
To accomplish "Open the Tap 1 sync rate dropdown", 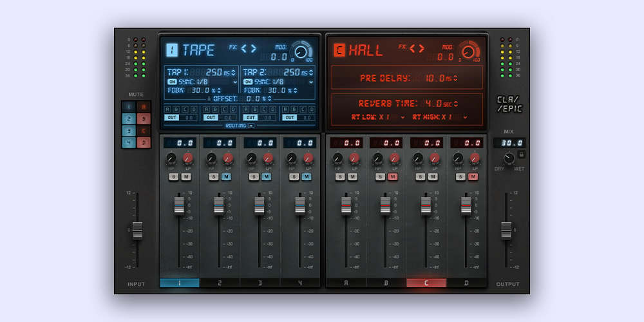I will point(234,82).
